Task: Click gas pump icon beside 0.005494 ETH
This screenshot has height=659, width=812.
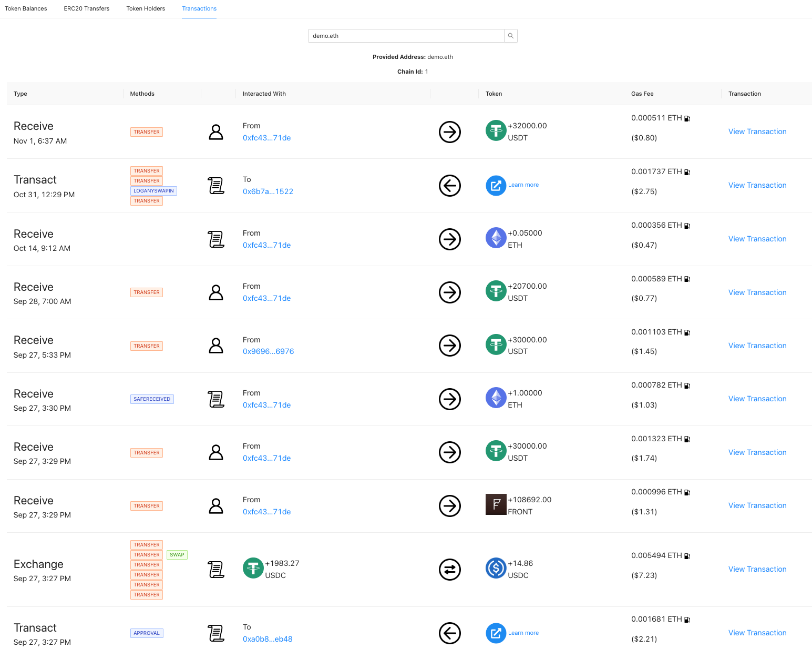Action: 687,556
